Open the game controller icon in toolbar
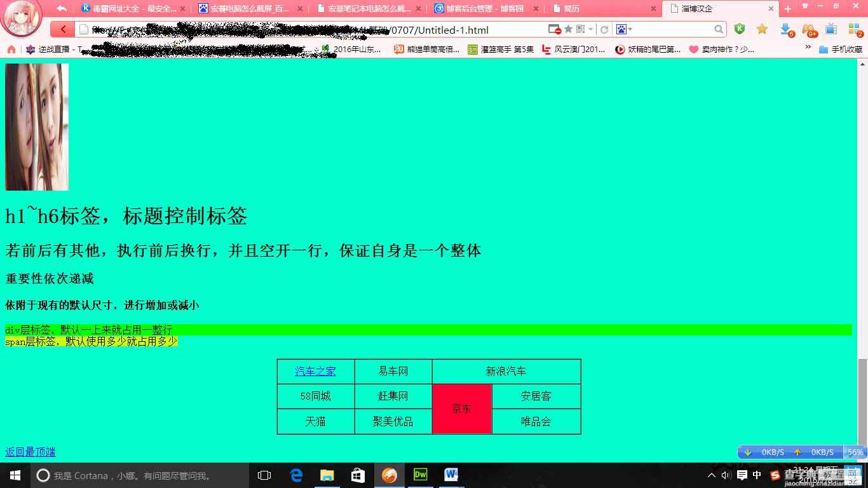The width and height of the screenshot is (868, 488). pyautogui.click(x=809, y=30)
